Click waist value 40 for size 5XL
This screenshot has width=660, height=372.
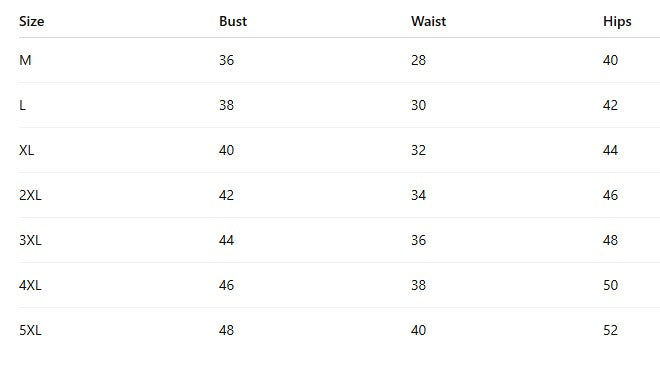(x=418, y=330)
